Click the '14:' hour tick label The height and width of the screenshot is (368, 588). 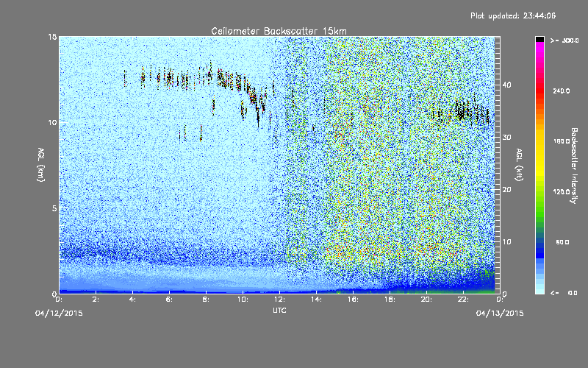pyautogui.click(x=316, y=300)
